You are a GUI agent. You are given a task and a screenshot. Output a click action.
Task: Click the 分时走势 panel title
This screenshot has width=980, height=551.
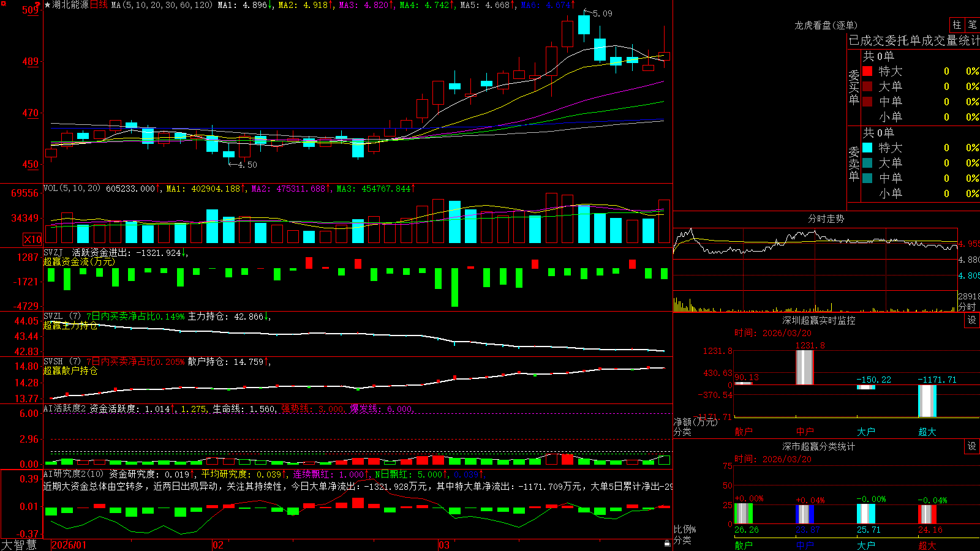pos(826,219)
